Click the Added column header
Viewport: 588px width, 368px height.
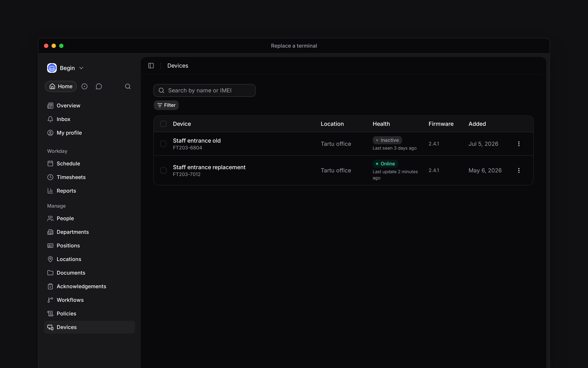click(x=477, y=124)
